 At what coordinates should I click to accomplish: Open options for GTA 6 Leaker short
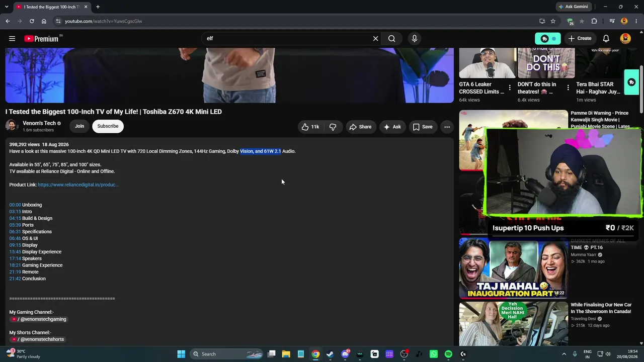[x=510, y=88]
